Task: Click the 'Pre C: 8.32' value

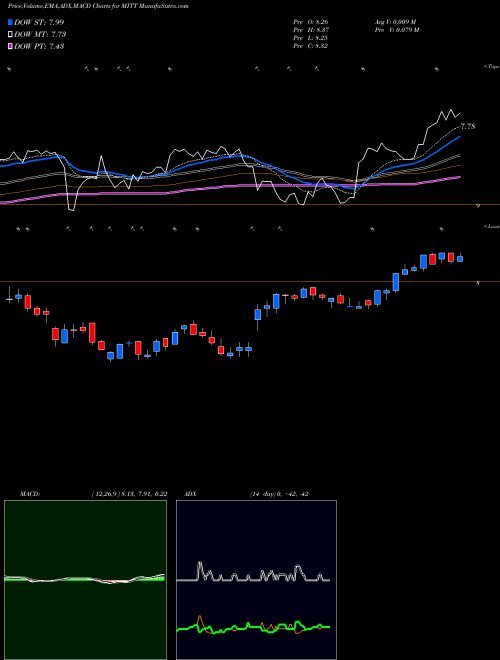Action: pos(311,46)
